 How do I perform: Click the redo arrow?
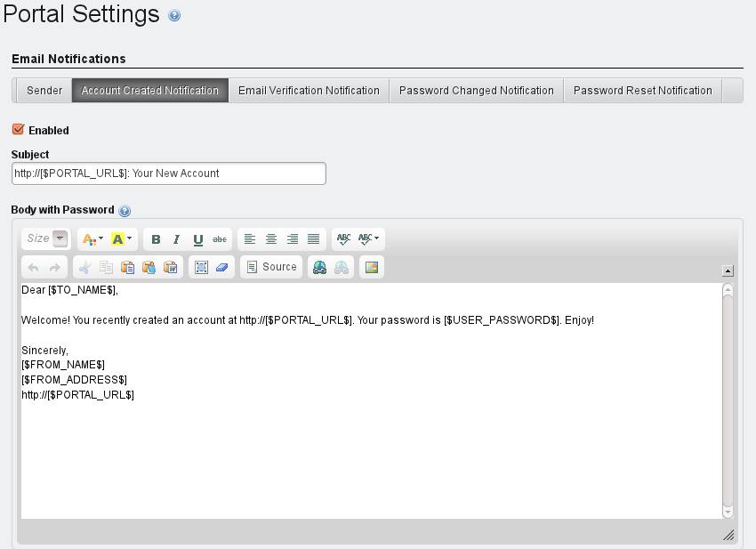point(55,267)
